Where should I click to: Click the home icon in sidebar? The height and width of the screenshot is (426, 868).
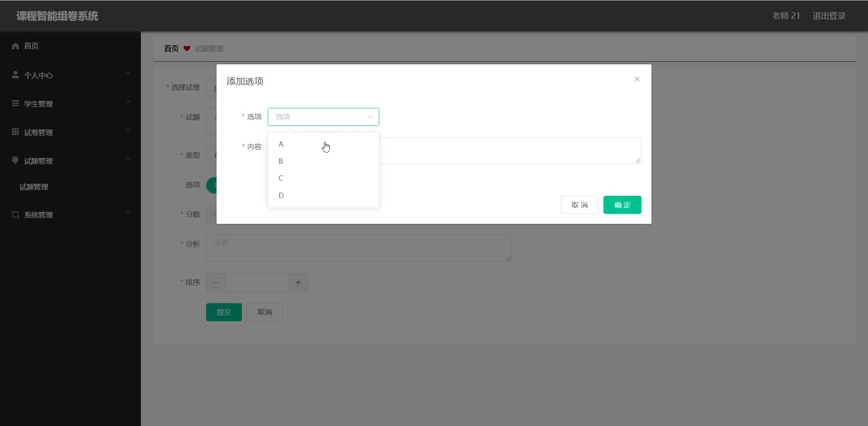tap(15, 46)
